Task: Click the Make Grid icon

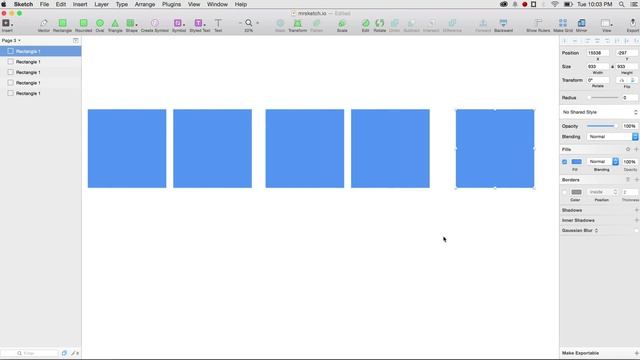Action: point(563,25)
